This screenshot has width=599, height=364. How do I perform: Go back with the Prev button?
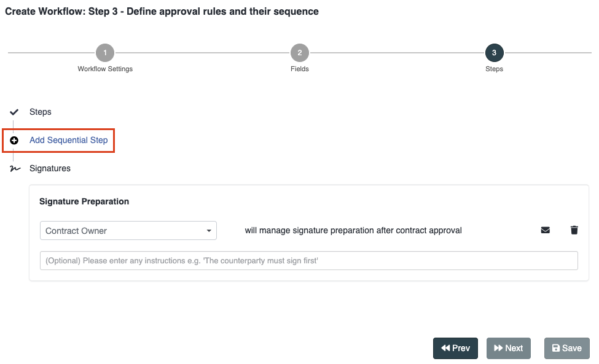pos(455,348)
